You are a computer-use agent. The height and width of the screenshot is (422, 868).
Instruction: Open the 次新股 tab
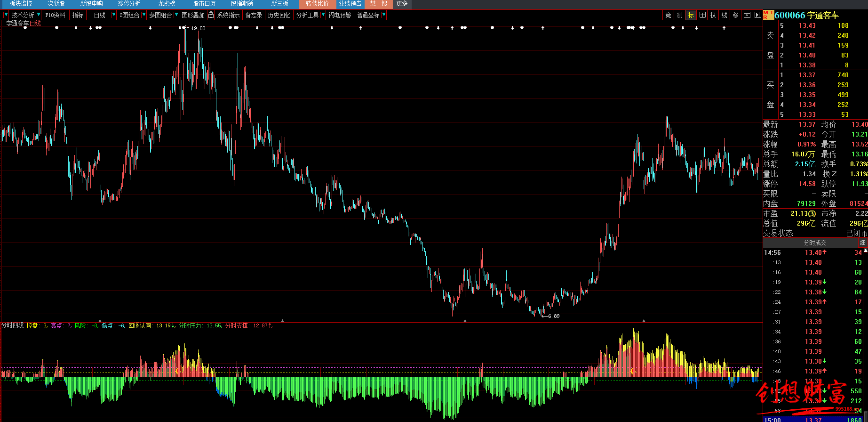tap(56, 4)
